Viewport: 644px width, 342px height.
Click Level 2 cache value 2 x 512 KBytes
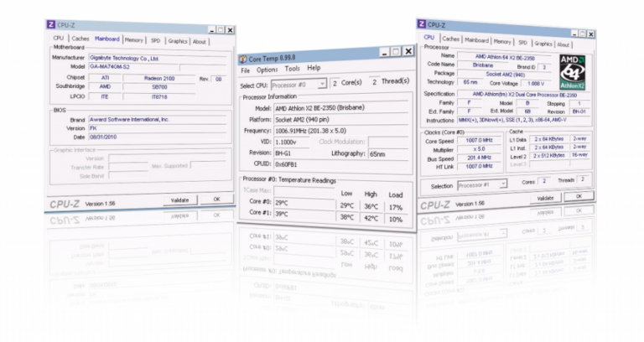point(549,156)
